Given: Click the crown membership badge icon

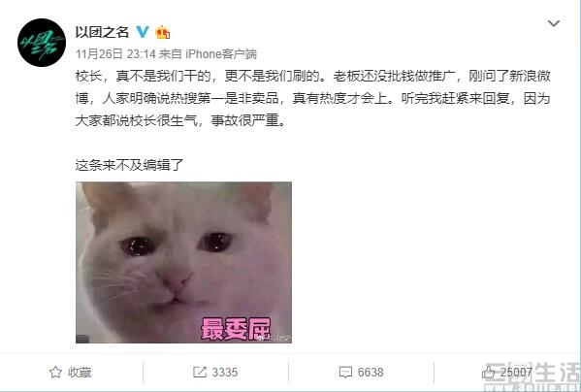Looking at the screenshot, I should pyautogui.click(x=163, y=33).
